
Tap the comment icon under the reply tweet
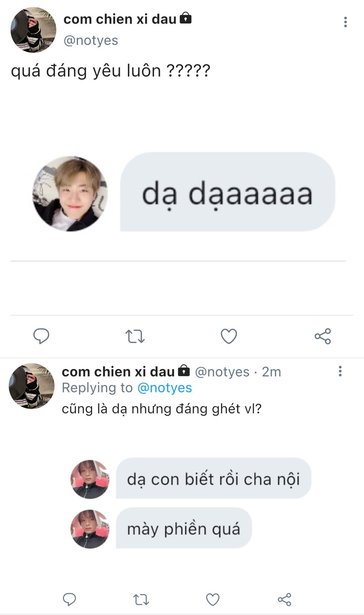coord(69,599)
